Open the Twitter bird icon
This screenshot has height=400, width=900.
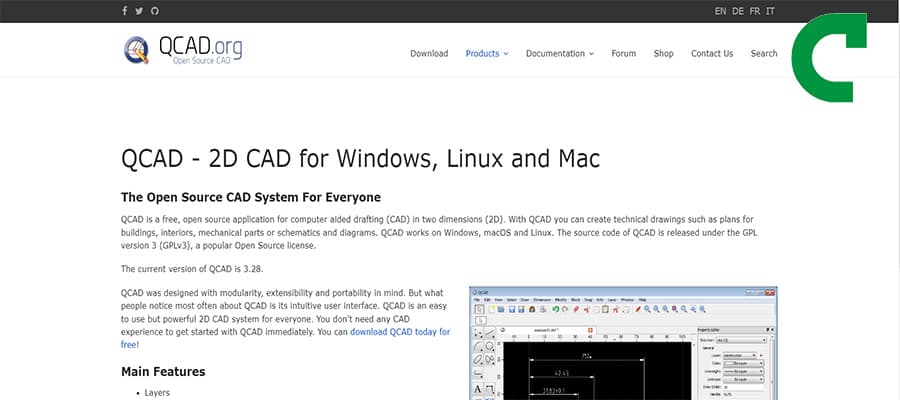pyautogui.click(x=139, y=11)
